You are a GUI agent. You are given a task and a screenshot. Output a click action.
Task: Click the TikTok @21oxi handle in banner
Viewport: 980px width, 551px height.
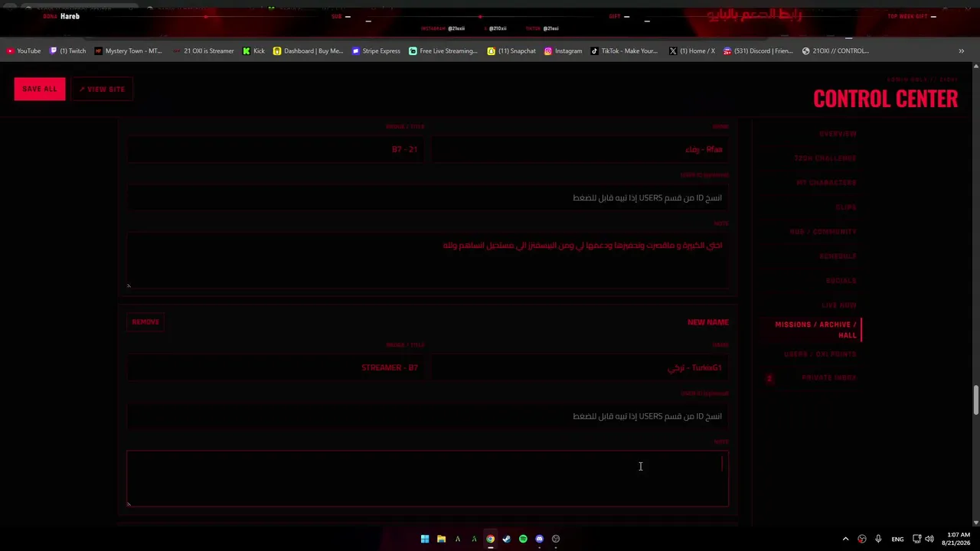[x=550, y=28]
